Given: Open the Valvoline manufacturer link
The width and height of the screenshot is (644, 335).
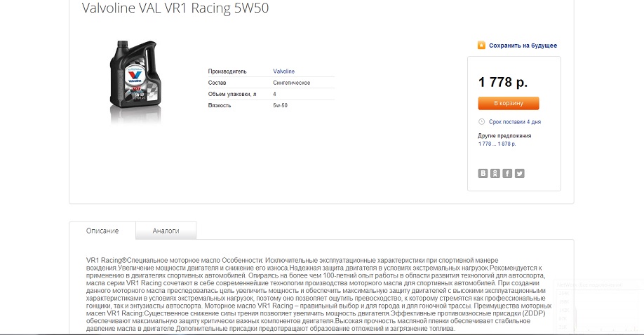Looking at the screenshot, I should click(x=284, y=71).
